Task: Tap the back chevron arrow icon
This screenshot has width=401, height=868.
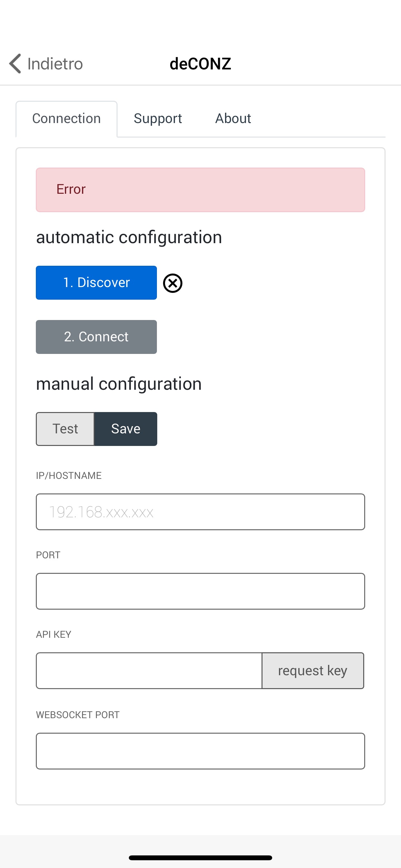Action: pyautogui.click(x=15, y=63)
